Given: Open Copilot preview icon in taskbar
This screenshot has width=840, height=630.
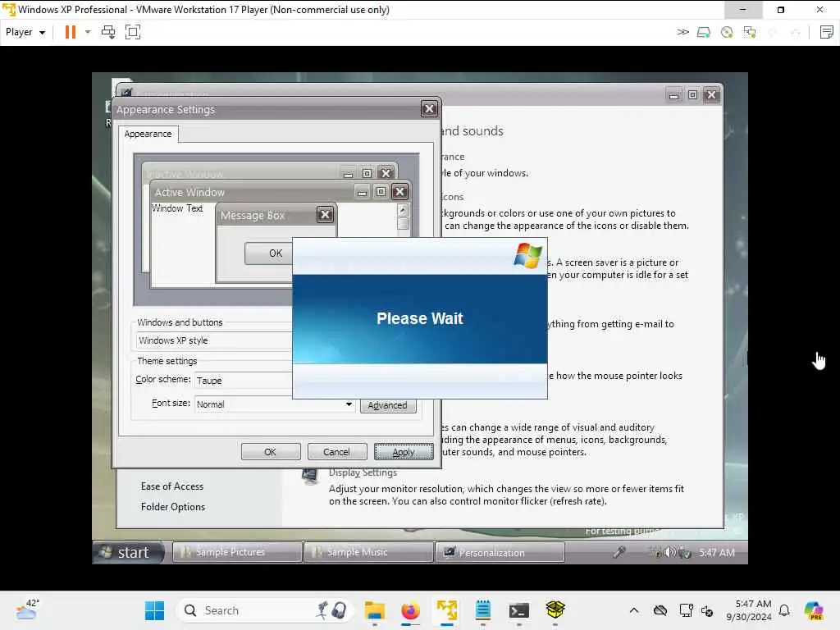Looking at the screenshot, I should (x=813, y=610).
